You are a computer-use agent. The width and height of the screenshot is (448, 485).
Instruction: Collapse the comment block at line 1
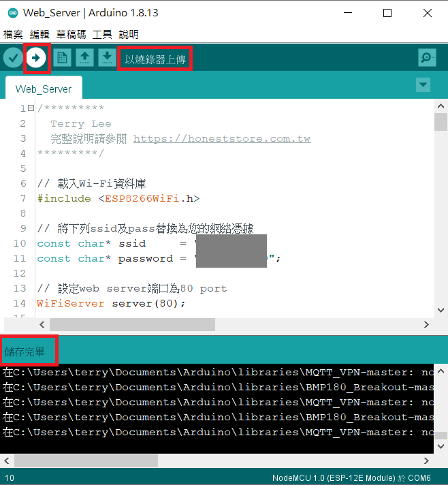(x=31, y=109)
